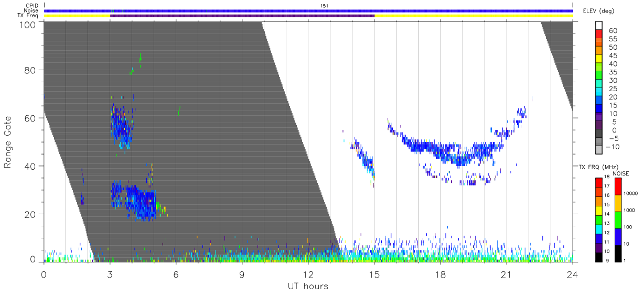Click the black 1–10 NOISE swatch
644x297 pixels.
click(x=618, y=253)
